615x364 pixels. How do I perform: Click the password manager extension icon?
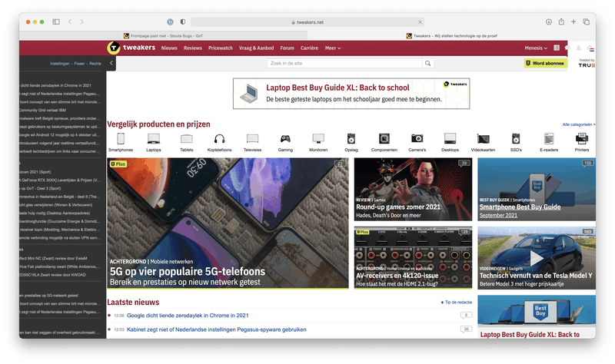tap(170, 22)
